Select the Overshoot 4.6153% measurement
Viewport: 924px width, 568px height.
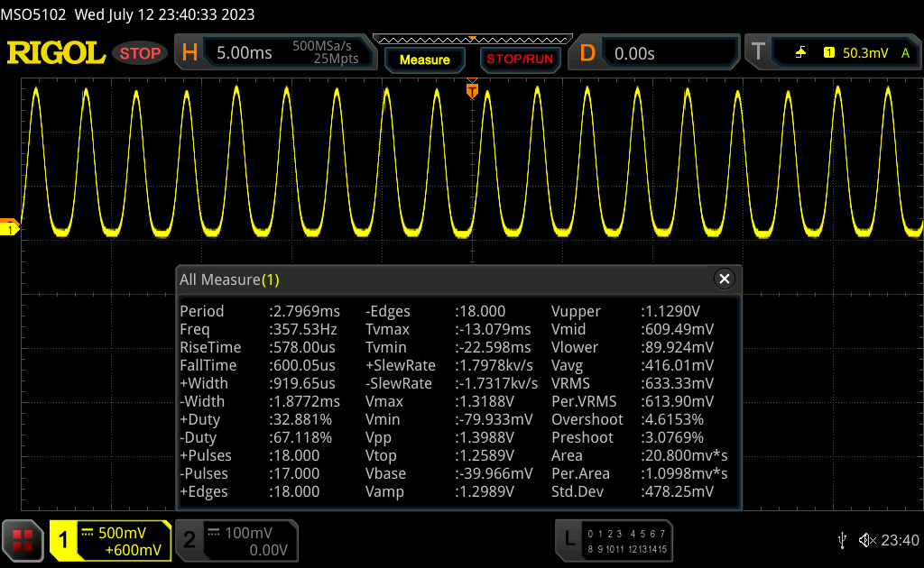pyautogui.click(x=628, y=419)
